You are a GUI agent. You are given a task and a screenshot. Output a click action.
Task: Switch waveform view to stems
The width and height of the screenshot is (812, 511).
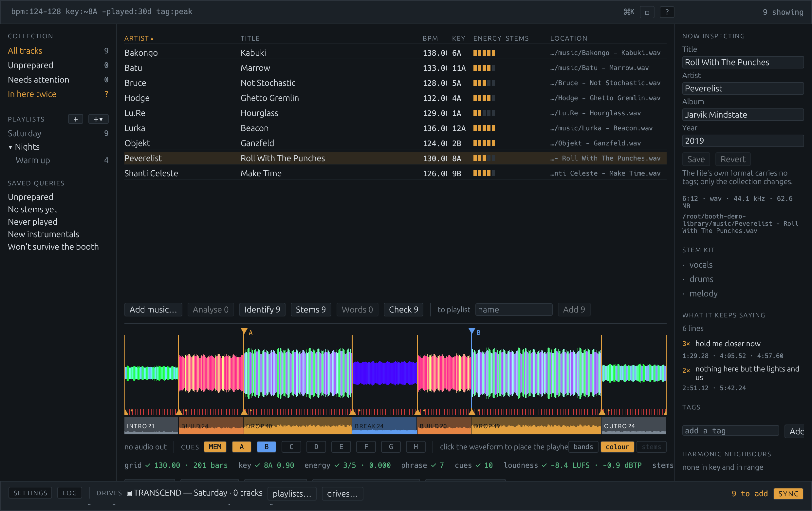coord(651,446)
